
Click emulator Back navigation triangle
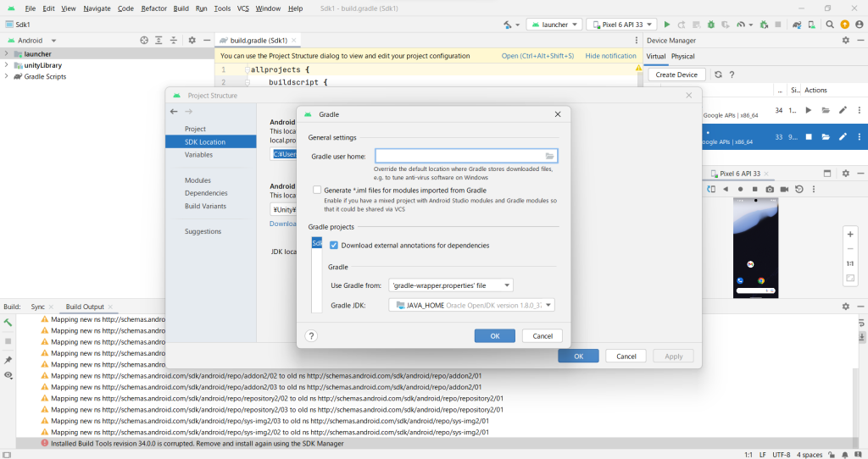(726, 189)
